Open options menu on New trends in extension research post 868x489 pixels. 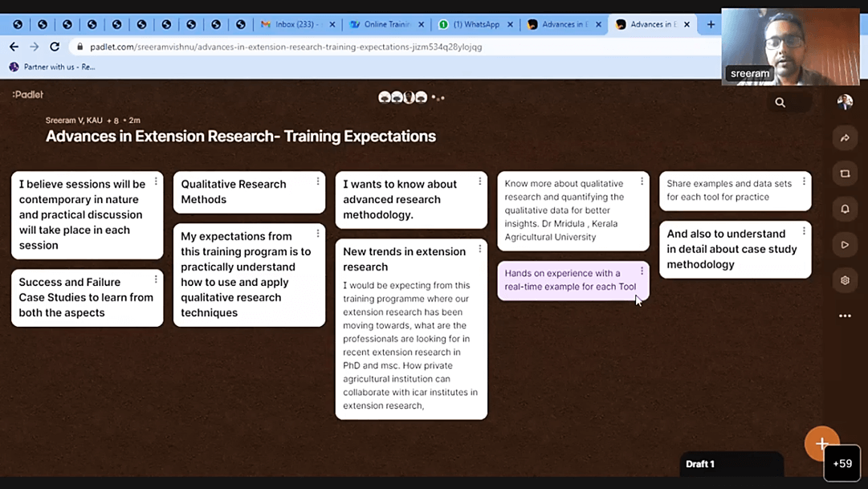point(480,249)
